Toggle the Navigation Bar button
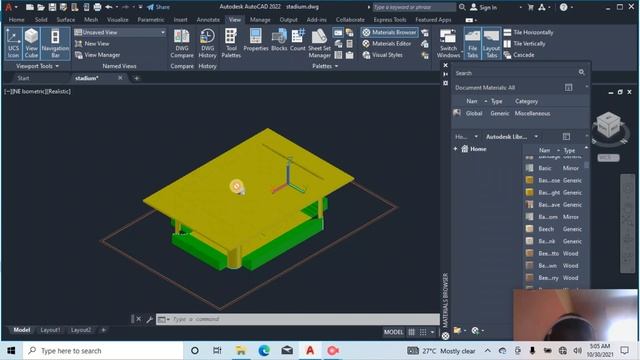The height and width of the screenshot is (360, 640). [x=55, y=43]
